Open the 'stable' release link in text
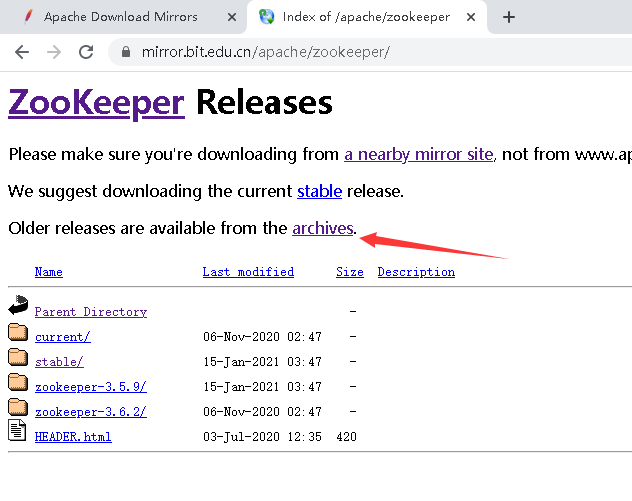The image size is (632, 501). (x=319, y=191)
